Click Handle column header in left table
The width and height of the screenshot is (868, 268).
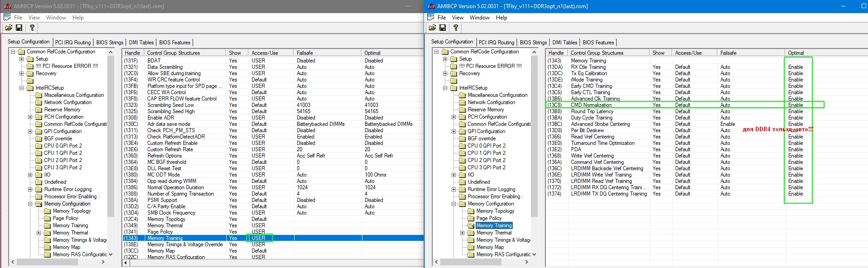[133, 53]
